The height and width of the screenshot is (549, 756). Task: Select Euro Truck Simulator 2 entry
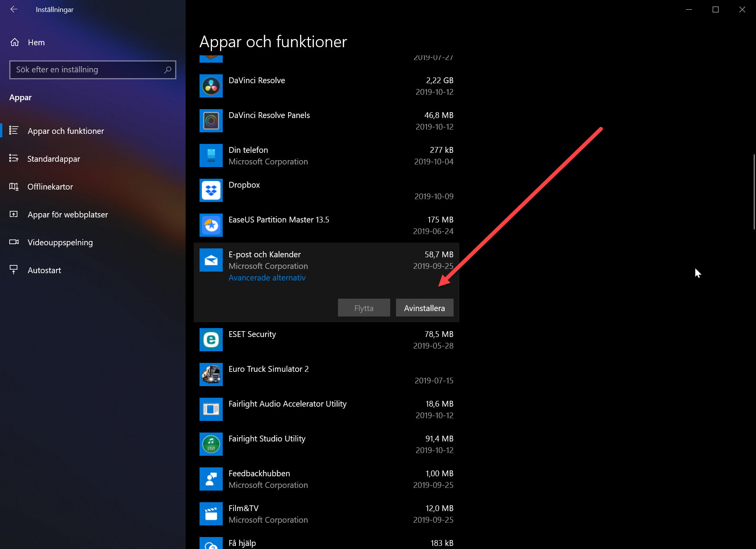pos(269,369)
